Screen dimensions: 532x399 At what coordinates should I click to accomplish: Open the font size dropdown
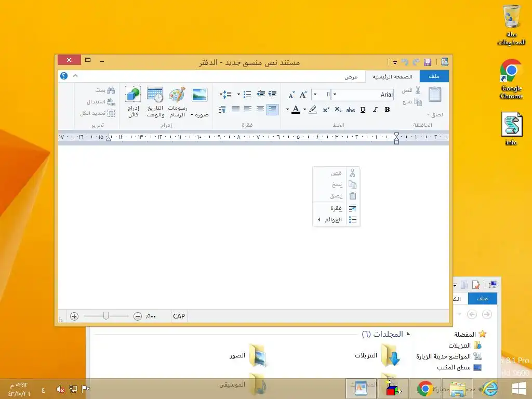click(x=315, y=95)
